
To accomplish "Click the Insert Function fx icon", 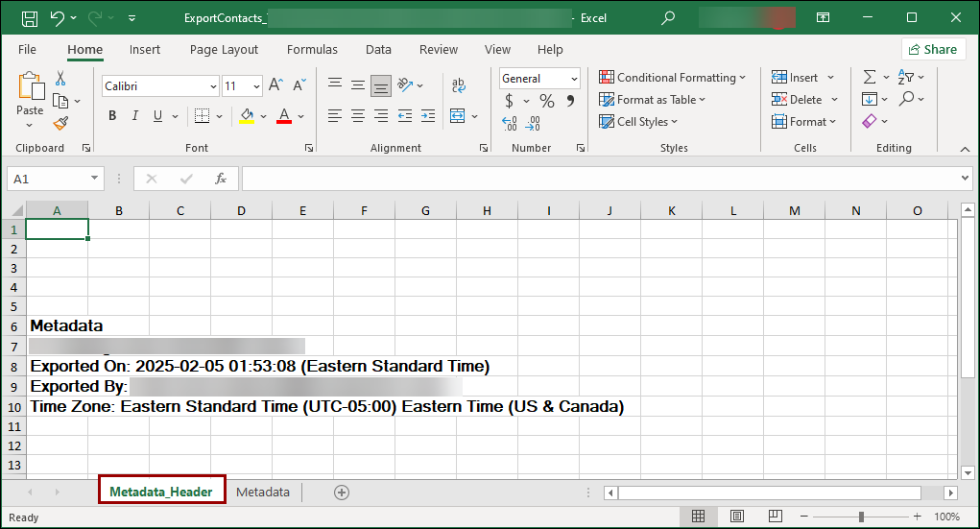I will 221,179.
